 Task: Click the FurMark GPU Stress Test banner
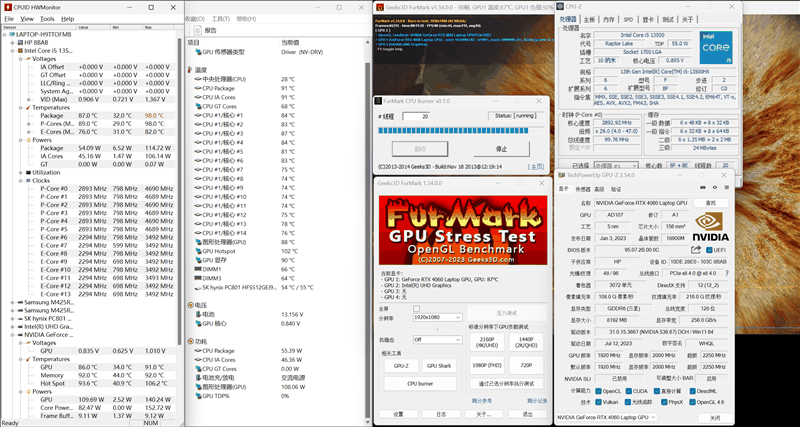tap(463, 230)
